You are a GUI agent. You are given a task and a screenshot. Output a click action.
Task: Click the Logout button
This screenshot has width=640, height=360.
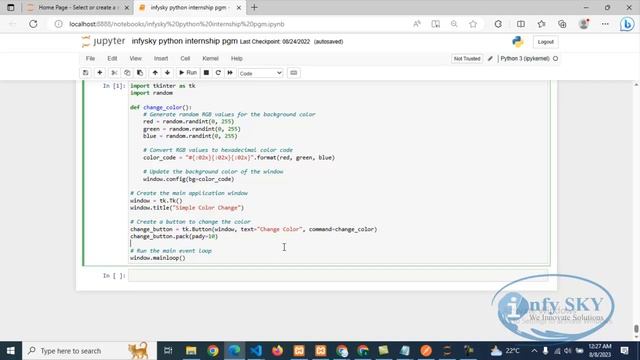coord(545,42)
